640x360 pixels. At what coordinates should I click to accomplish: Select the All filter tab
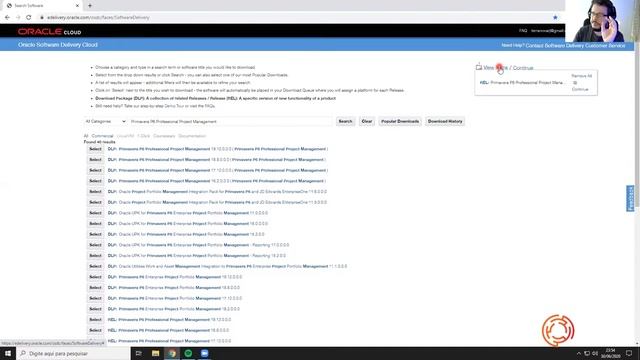pos(86,136)
